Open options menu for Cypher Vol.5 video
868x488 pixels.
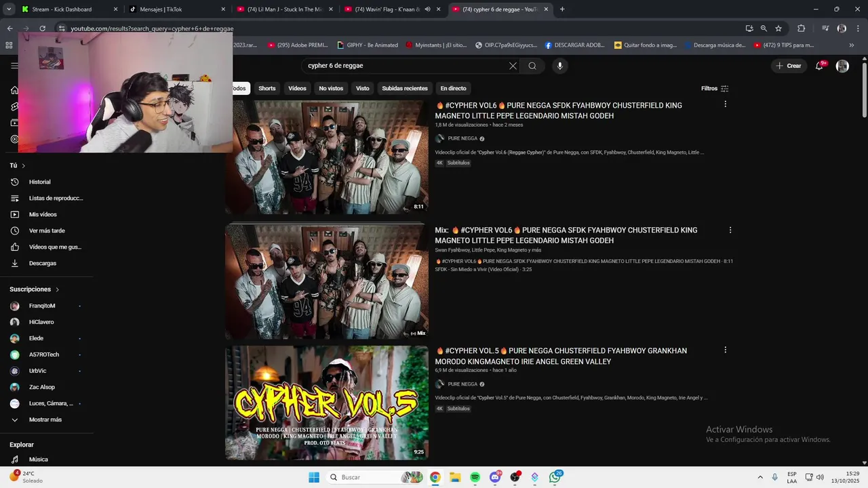tap(725, 350)
